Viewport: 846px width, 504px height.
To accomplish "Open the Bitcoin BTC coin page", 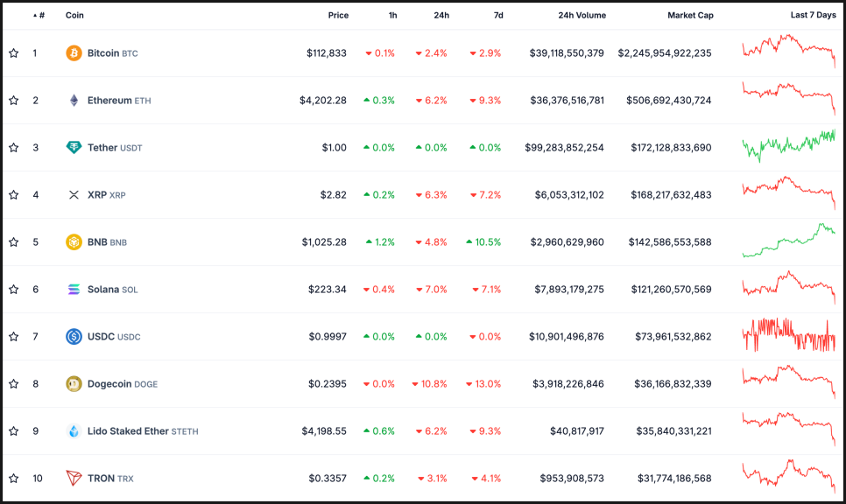I will coord(113,52).
